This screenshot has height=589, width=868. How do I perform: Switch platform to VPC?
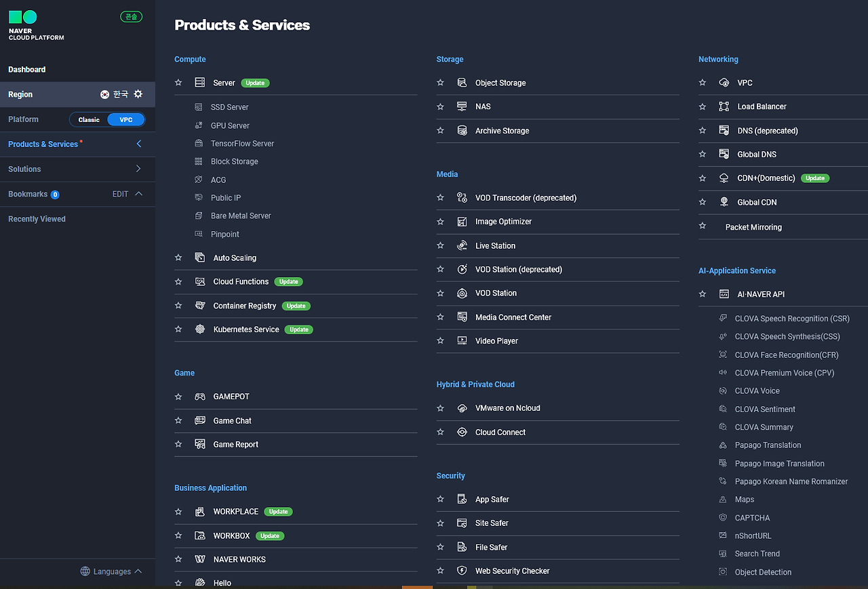[126, 119]
